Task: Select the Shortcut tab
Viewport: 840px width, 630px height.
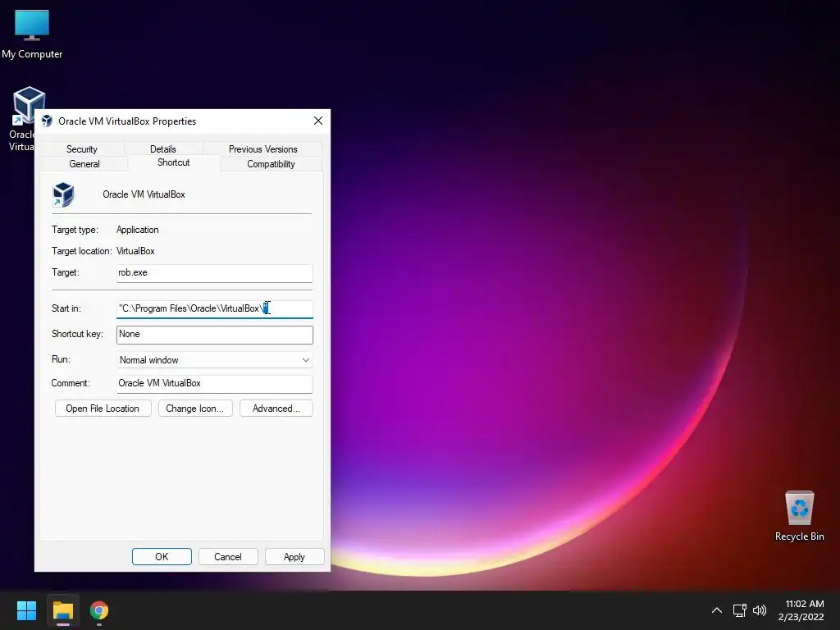Action: pos(174,163)
